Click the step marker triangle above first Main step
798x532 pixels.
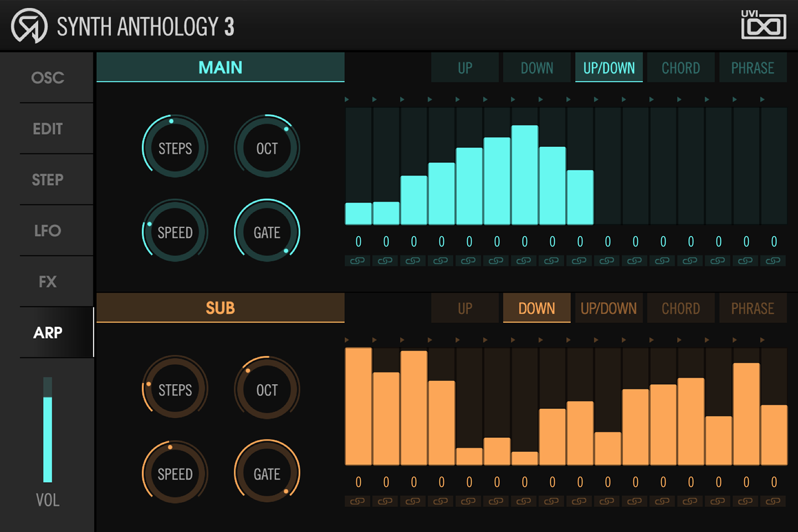coord(347,100)
